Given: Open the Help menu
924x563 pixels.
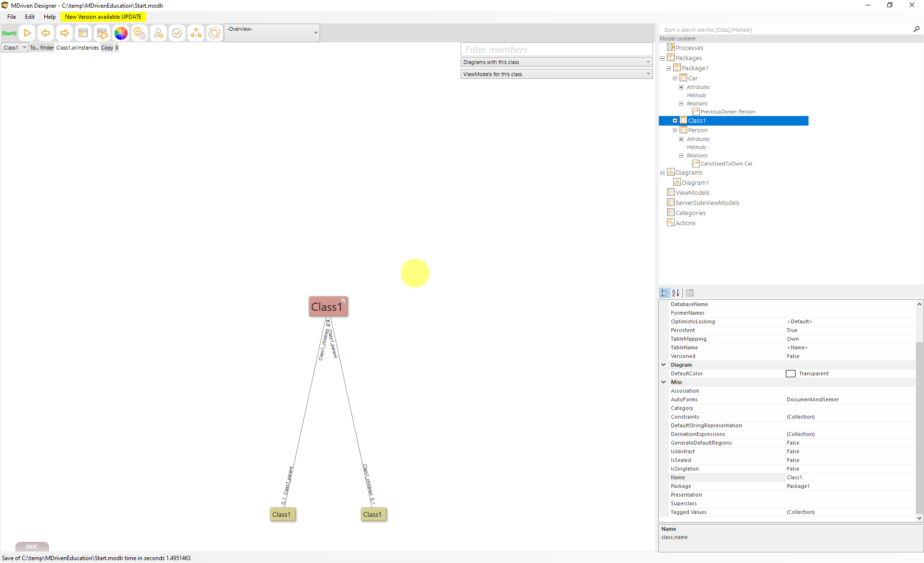Looking at the screenshot, I should click(x=50, y=17).
